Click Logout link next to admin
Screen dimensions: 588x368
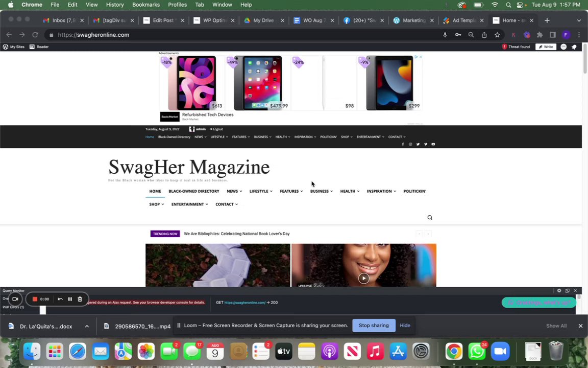pos(216,129)
